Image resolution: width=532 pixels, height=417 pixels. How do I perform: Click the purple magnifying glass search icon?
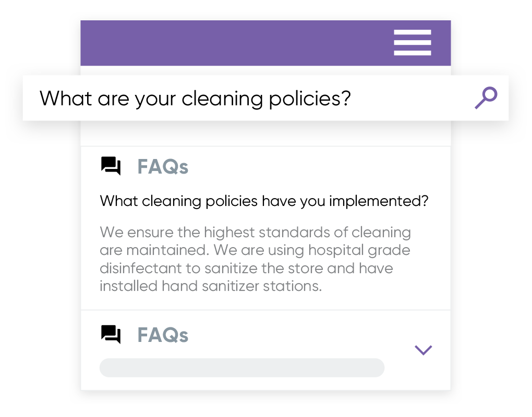pos(486,98)
